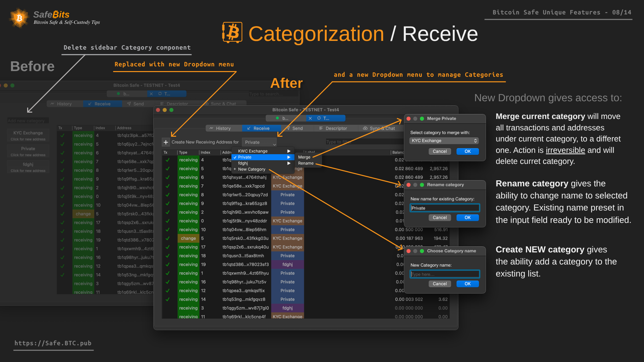The width and height of the screenshot is (644, 362).
Task: Open the Descriptor tab in the After window
Action: coord(333,128)
